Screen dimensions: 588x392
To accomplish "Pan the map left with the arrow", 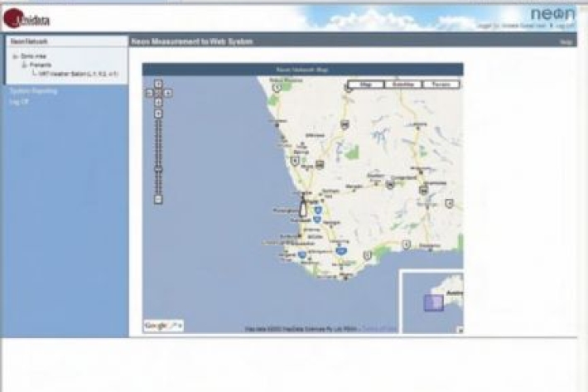I will point(150,93).
